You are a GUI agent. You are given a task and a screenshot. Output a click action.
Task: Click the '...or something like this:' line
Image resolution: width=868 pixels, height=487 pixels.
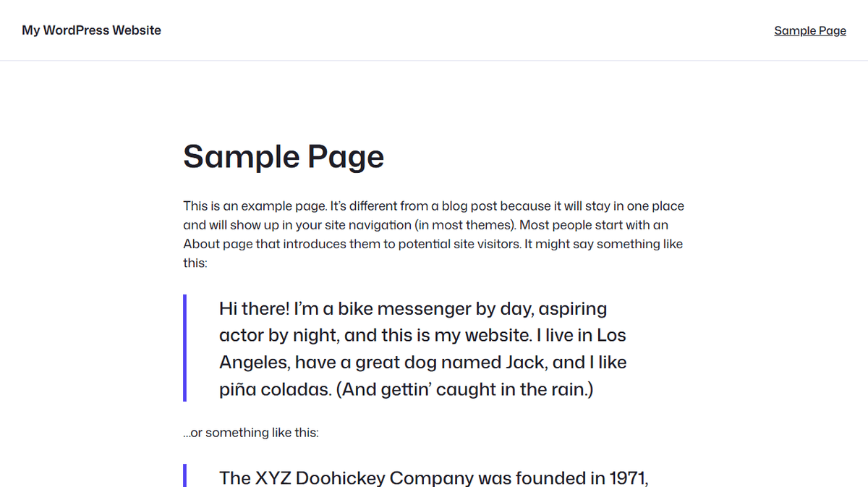[x=251, y=433]
